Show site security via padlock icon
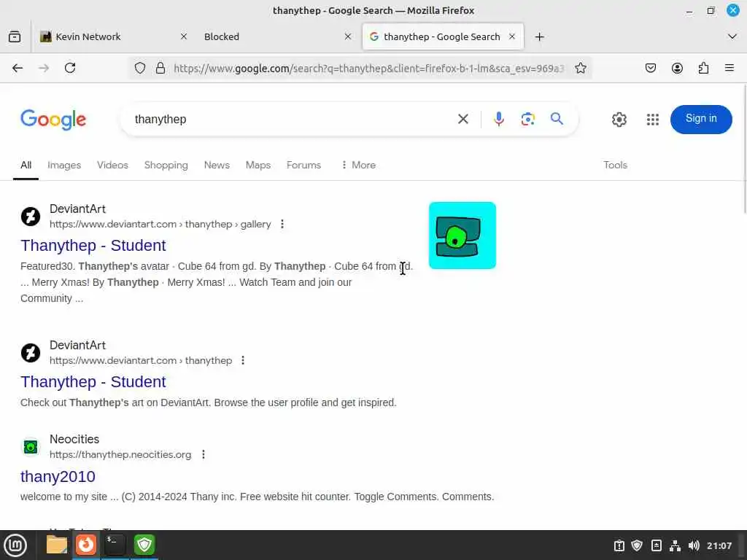Image resolution: width=747 pixels, height=560 pixels. click(160, 68)
